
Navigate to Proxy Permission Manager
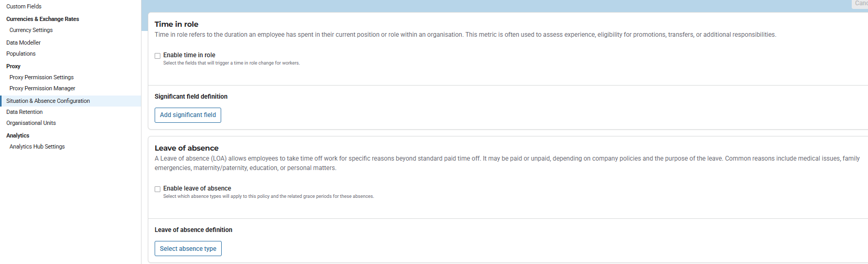(x=42, y=88)
